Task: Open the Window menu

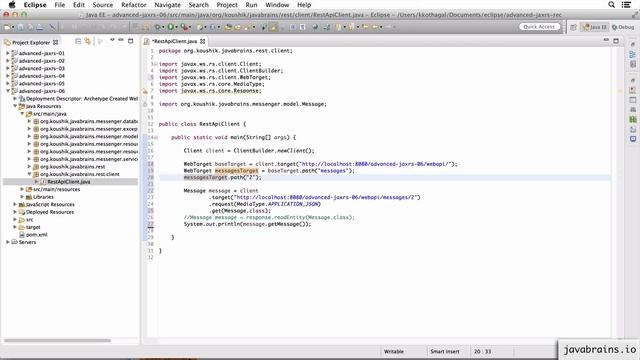Action: [x=277, y=5]
